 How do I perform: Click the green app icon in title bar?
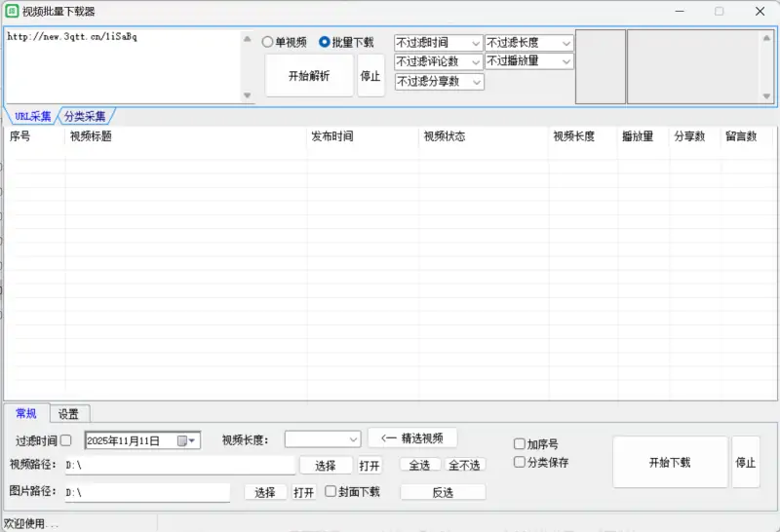point(12,11)
